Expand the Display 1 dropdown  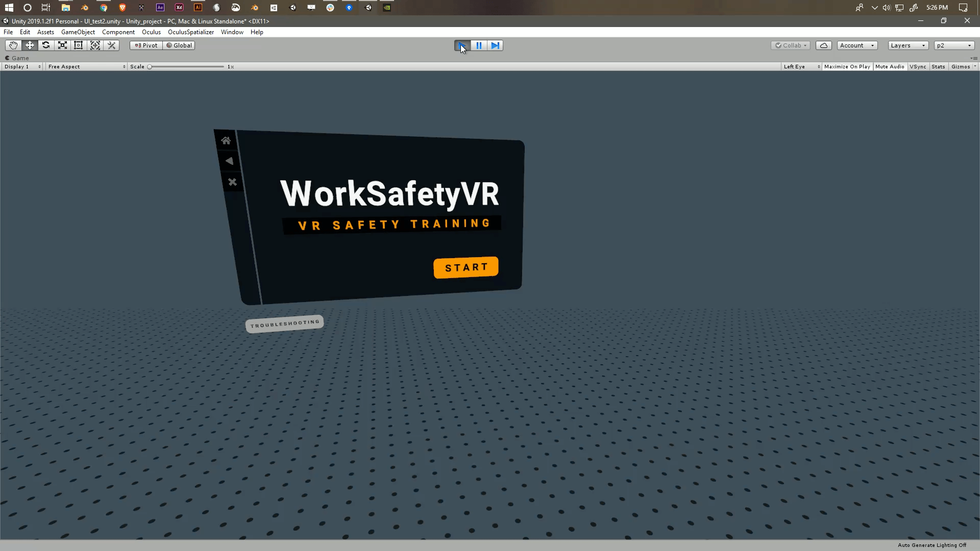click(22, 67)
